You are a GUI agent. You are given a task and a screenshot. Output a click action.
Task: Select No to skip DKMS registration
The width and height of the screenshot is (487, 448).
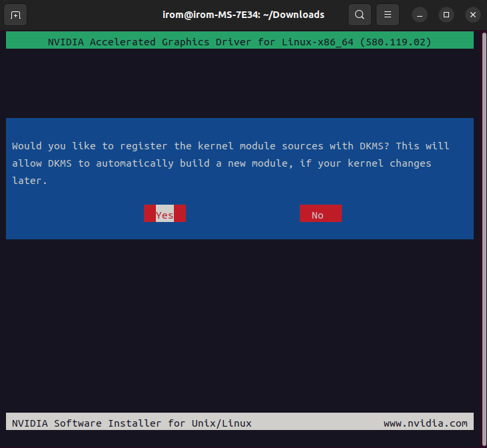click(320, 213)
